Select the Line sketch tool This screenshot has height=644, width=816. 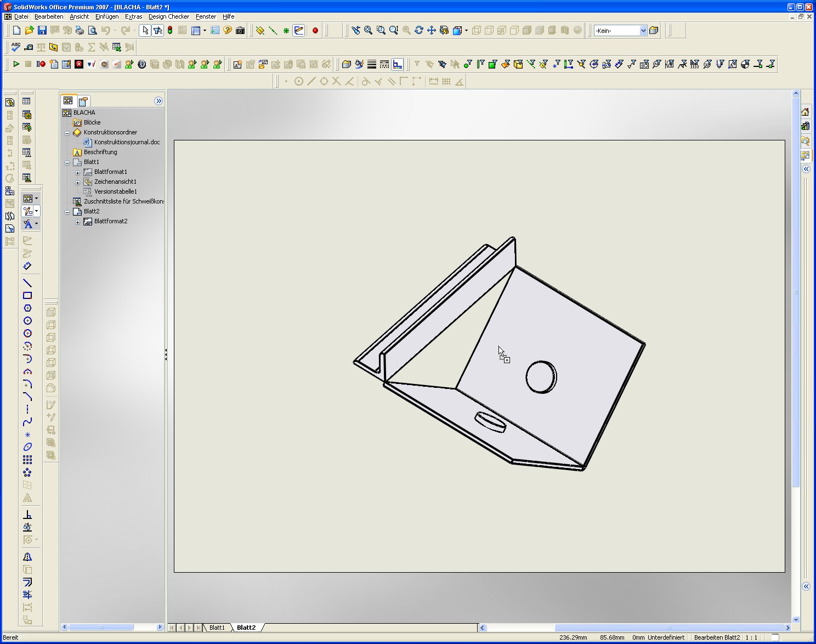pos(27,283)
